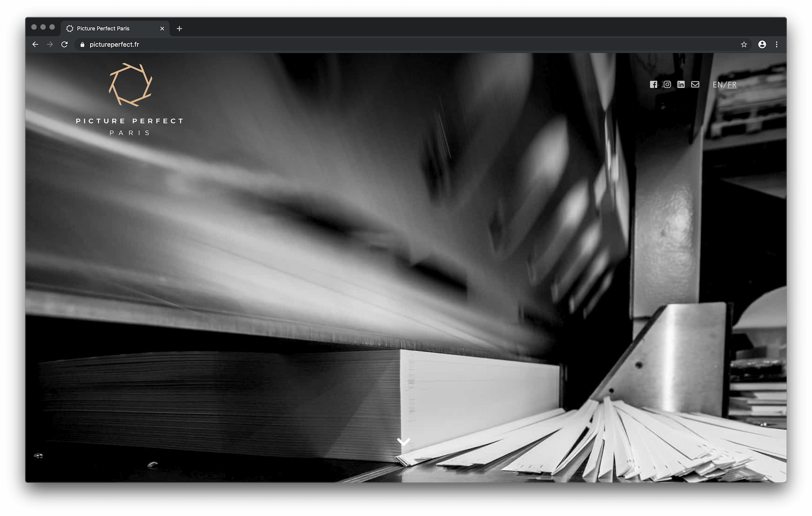Click the scroll-down chevron arrow

[403, 442]
